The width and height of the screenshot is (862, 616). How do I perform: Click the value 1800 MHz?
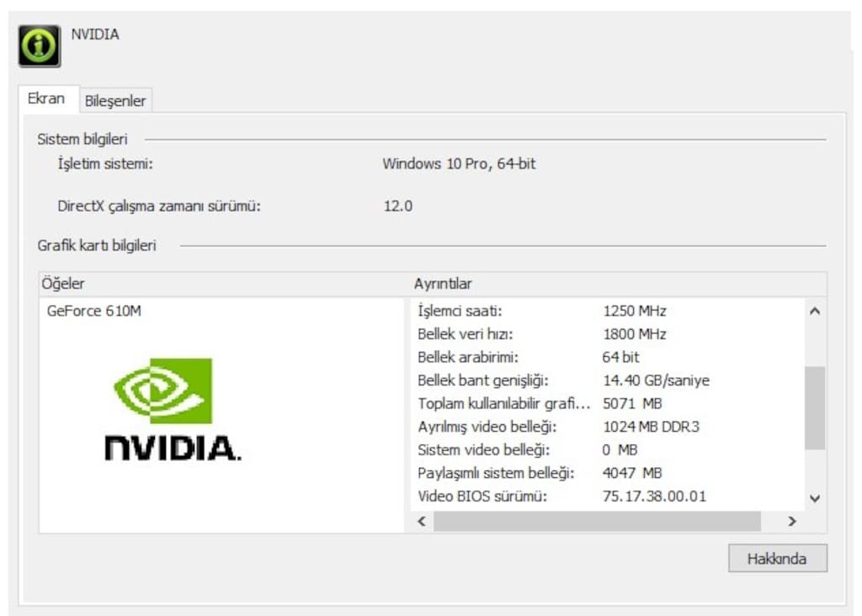click(635, 334)
